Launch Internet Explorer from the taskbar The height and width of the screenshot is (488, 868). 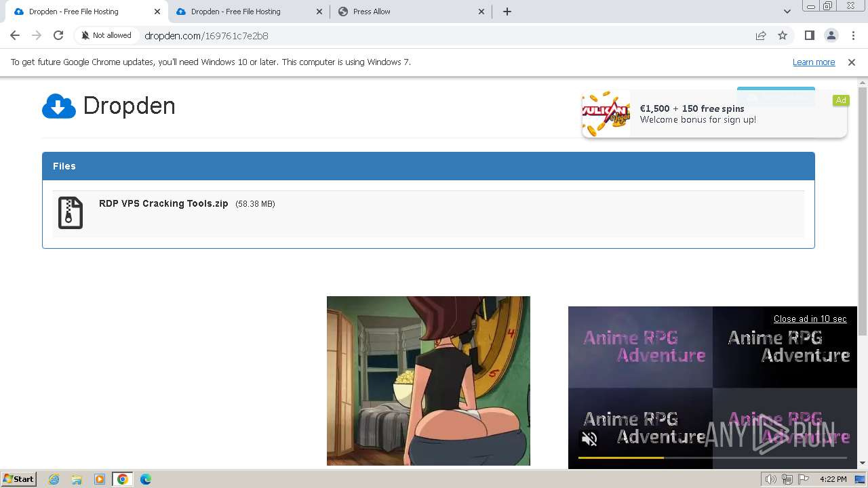(54, 479)
